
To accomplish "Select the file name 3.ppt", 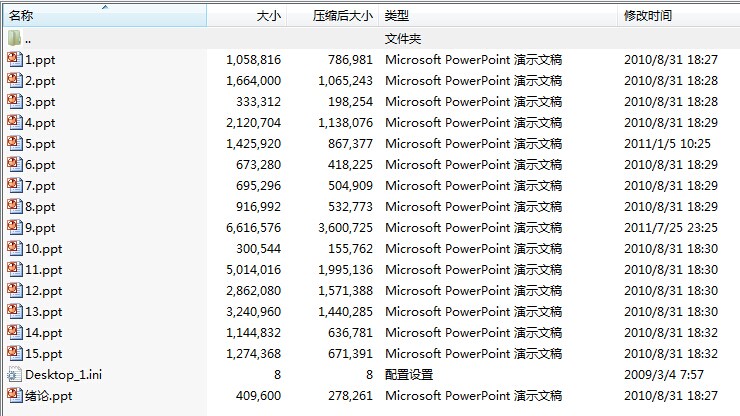I will [40, 102].
